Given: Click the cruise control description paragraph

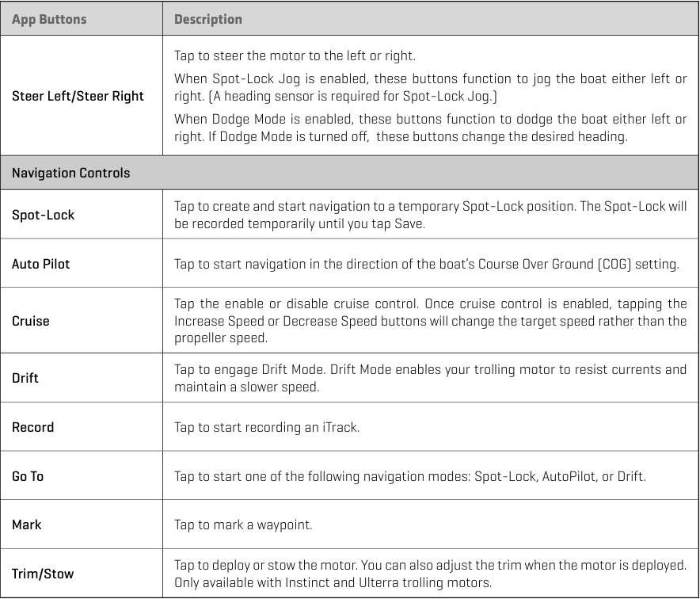Looking at the screenshot, I should 430,321.
